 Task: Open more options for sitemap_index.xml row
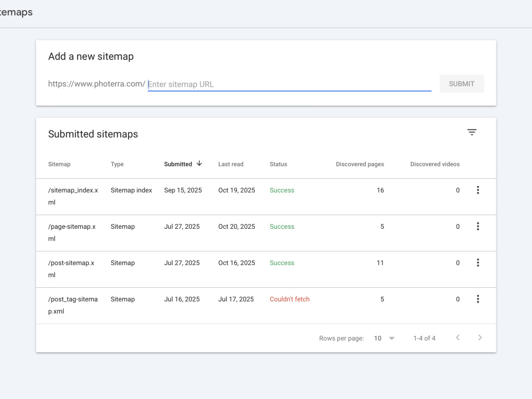tap(478, 190)
